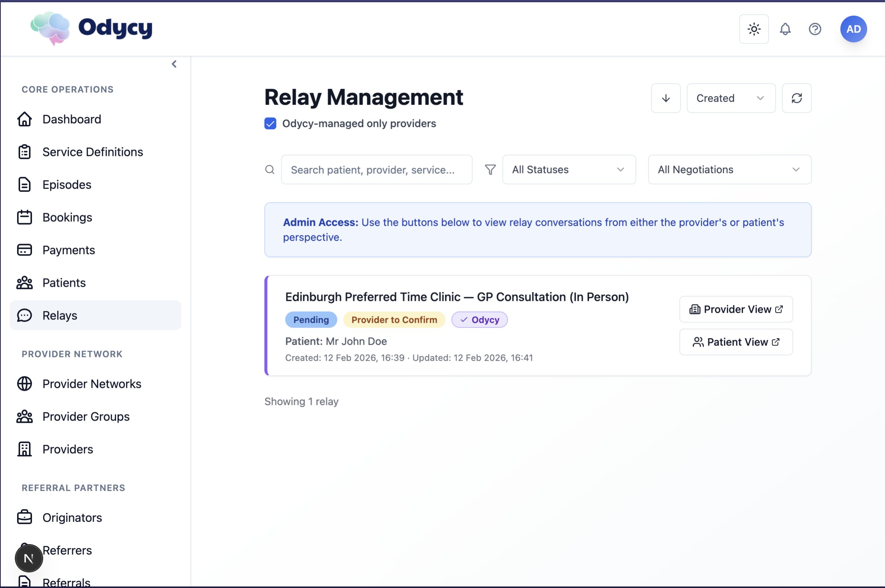
Task: Open the help icon
Action: tap(815, 29)
